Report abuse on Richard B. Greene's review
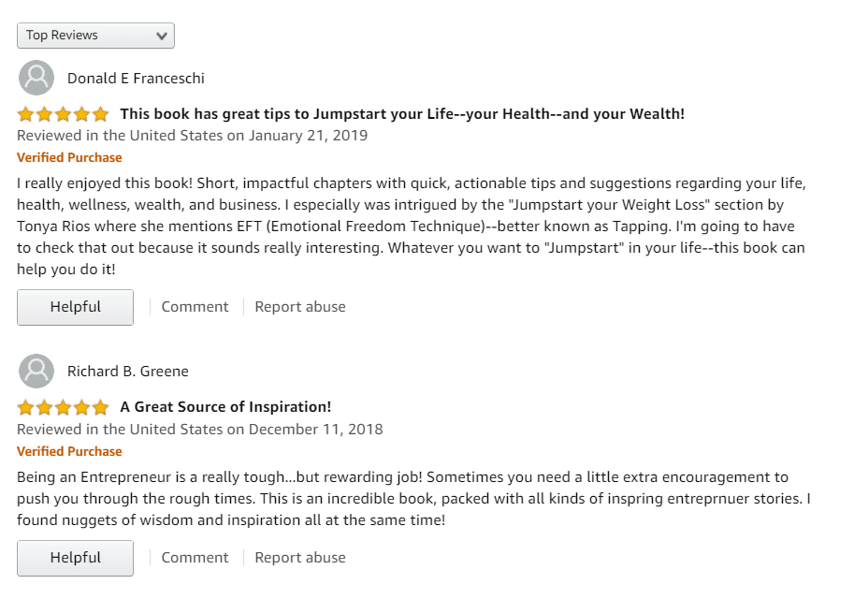This screenshot has height=599, width=868. pyautogui.click(x=300, y=558)
